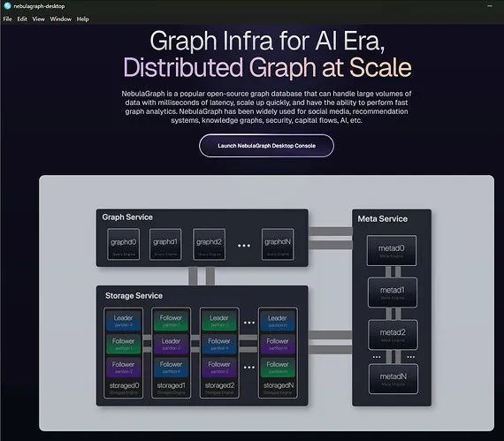The height and width of the screenshot is (441, 504).
Task: Open the Edit menu
Action: point(22,19)
